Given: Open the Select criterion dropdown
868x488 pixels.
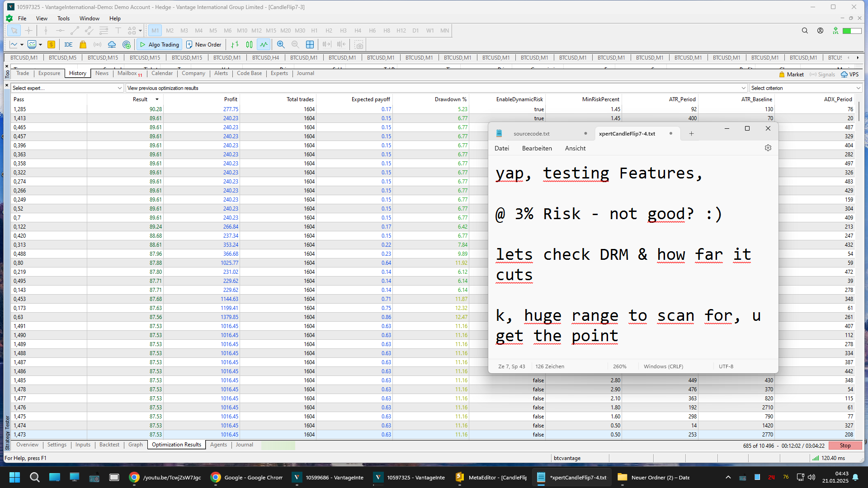Looking at the screenshot, I should (806, 88).
